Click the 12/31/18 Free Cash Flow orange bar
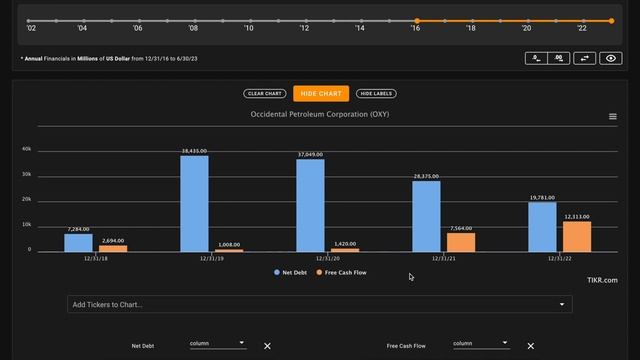Image resolution: width=640 pixels, height=360 pixels. pyautogui.click(x=113, y=249)
